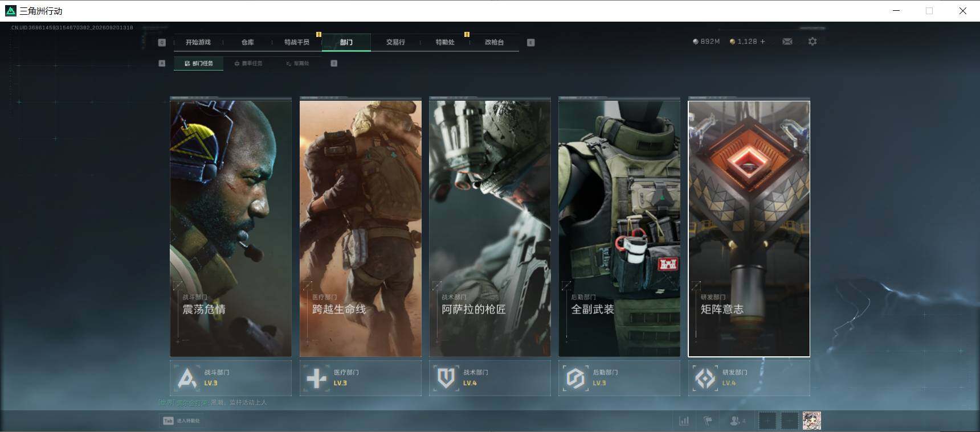Click the 892M currency balance
980x432 pixels.
click(710, 42)
